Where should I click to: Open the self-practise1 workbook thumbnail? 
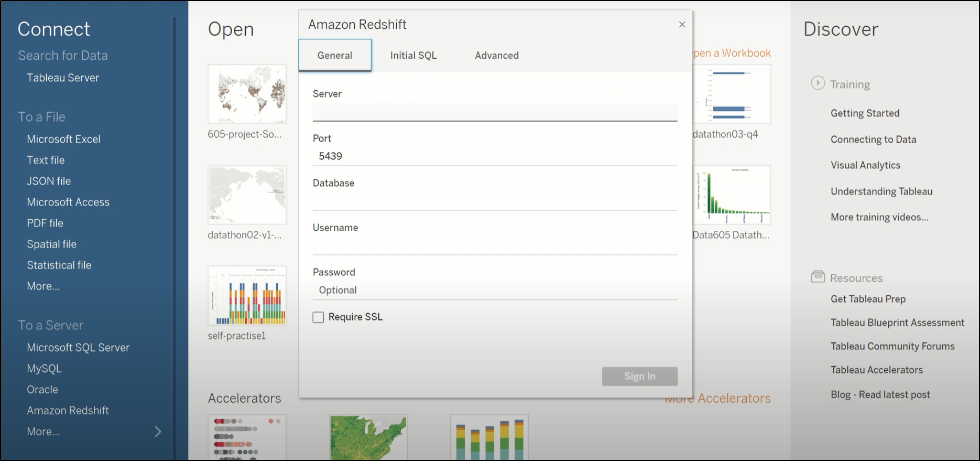(247, 295)
